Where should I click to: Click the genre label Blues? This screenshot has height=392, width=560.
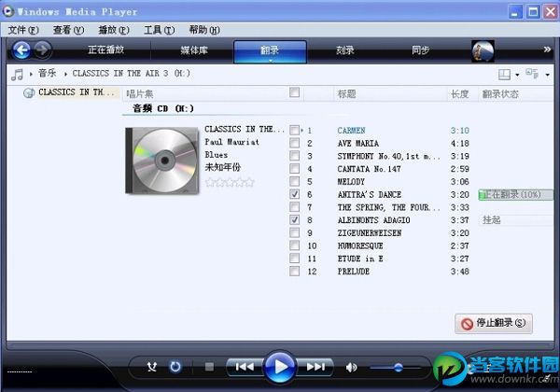(x=217, y=155)
